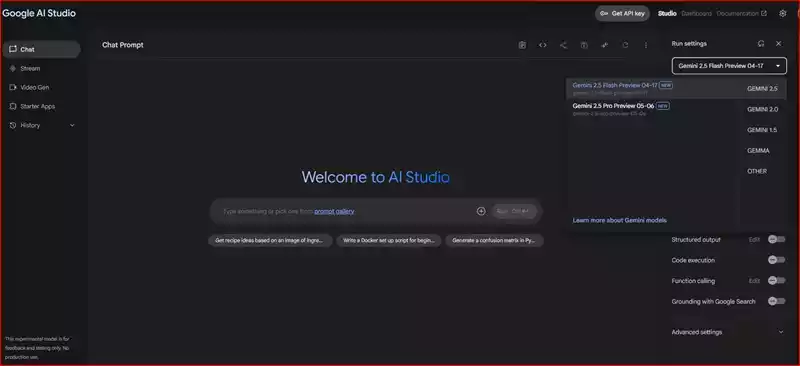
Task: Select the GEMINI 1.5 model category
Action: [762, 130]
